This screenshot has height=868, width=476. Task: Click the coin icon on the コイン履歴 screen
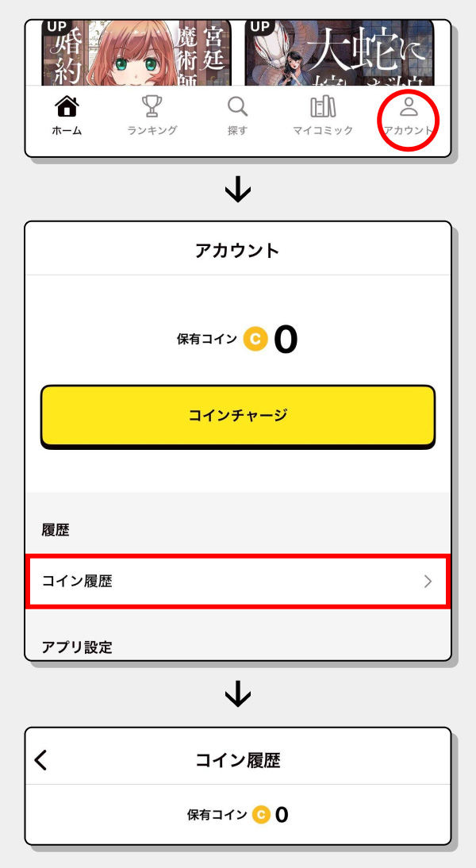pyautogui.click(x=261, y=814)
